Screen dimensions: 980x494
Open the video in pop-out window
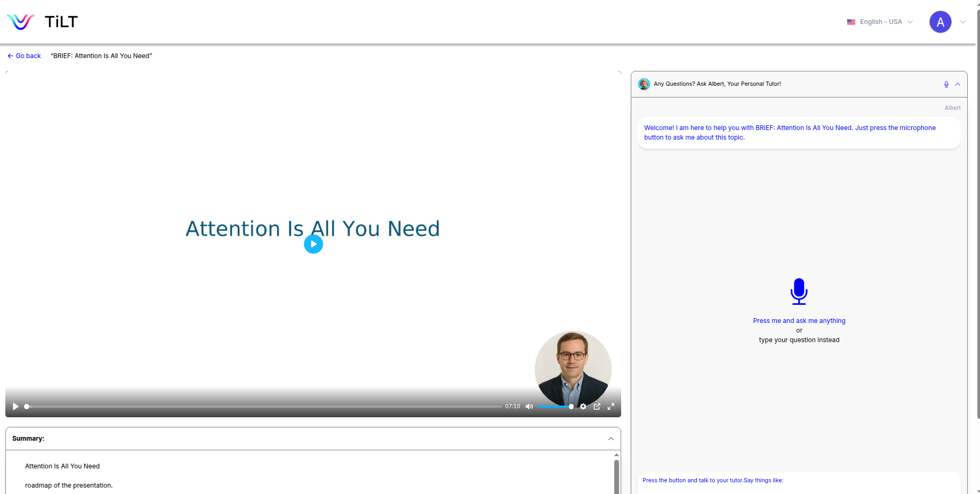point(597,407)
